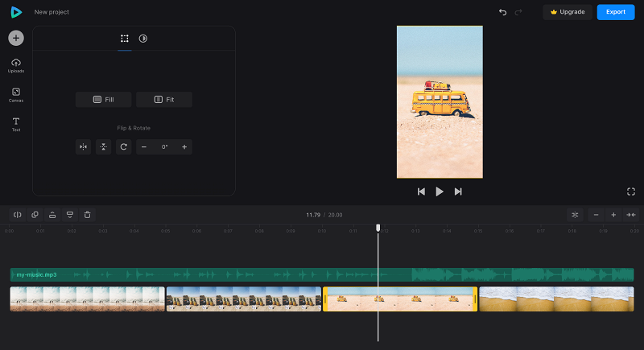Undo the last action
The height and width of the screenshot is (350, 644).
click(502, 12)
